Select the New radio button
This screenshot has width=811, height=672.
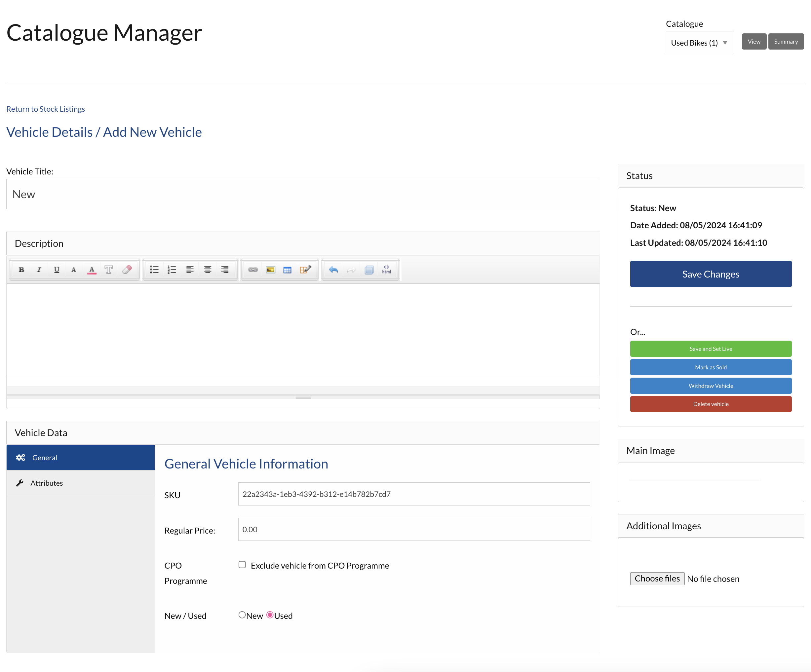242,615
